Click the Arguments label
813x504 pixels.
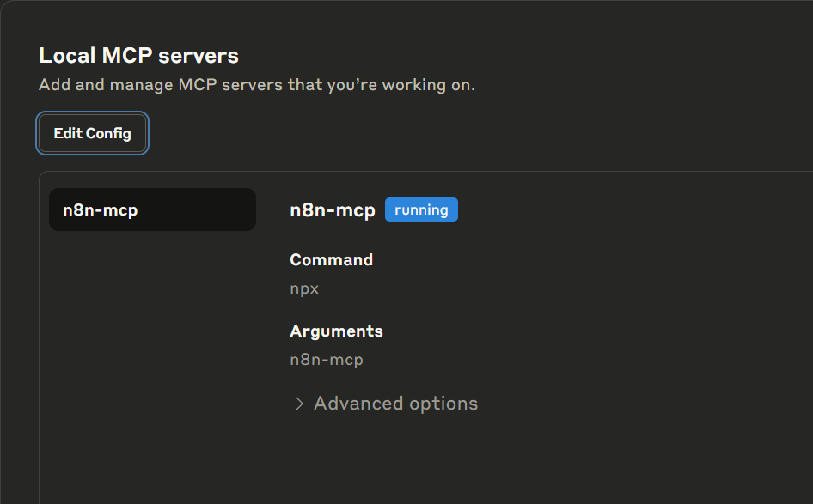pos(337,331)
